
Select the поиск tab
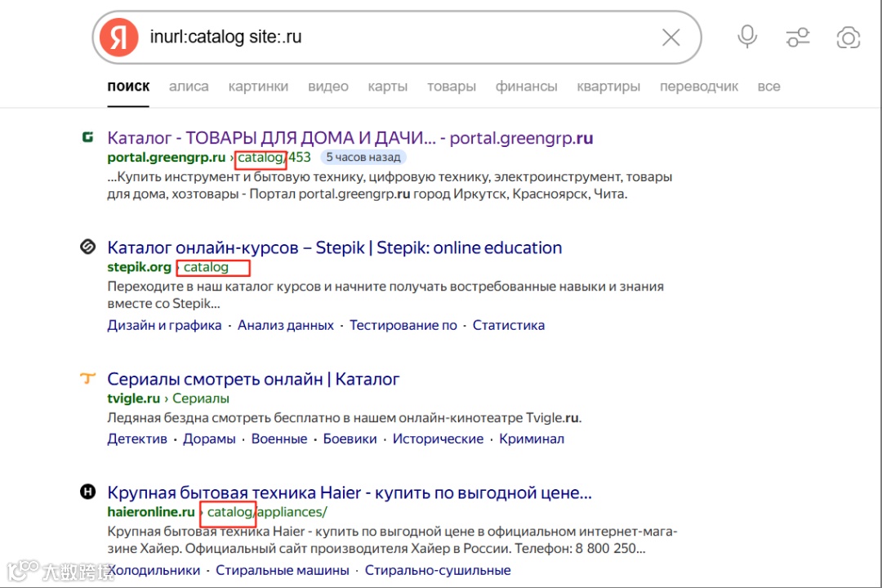pos(128,87)
